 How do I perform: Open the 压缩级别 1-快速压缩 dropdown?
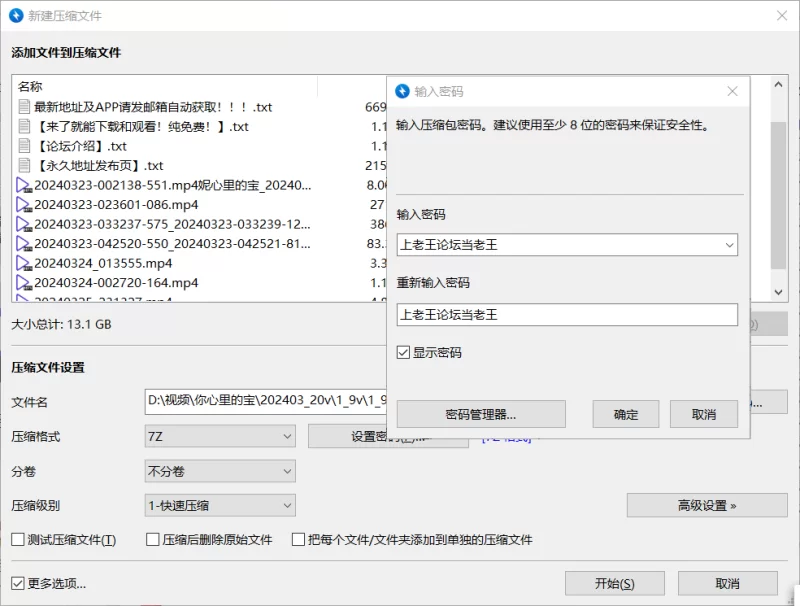[220, 506]
